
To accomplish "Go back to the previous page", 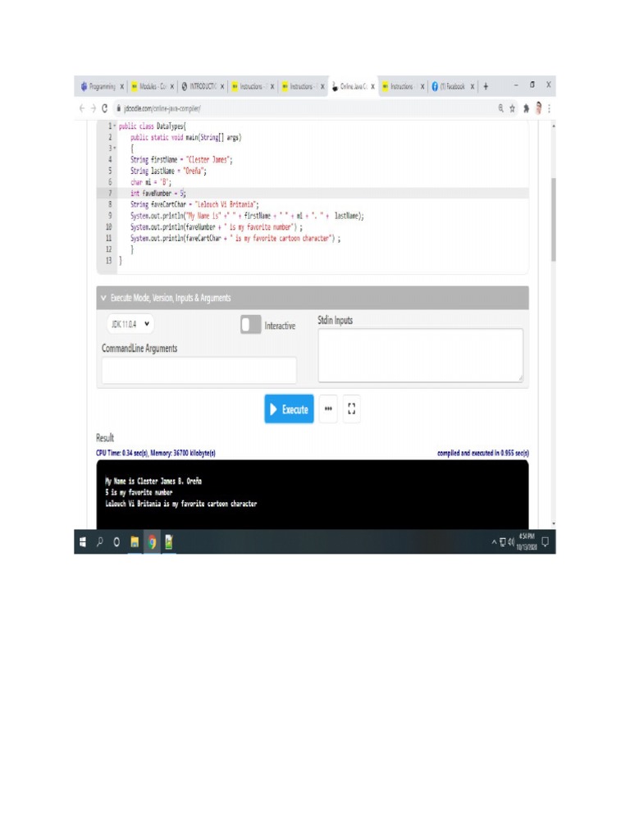I will (82, 108).
